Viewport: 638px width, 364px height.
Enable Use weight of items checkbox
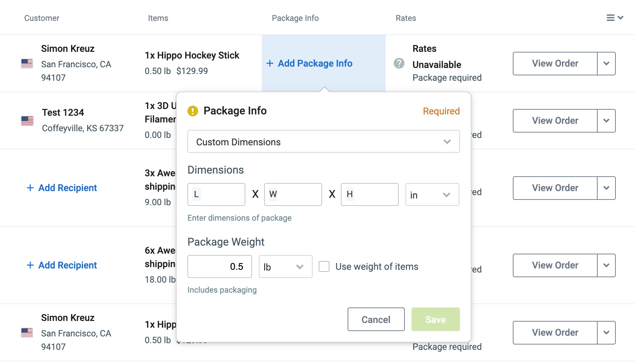click(x=324, y=266)
